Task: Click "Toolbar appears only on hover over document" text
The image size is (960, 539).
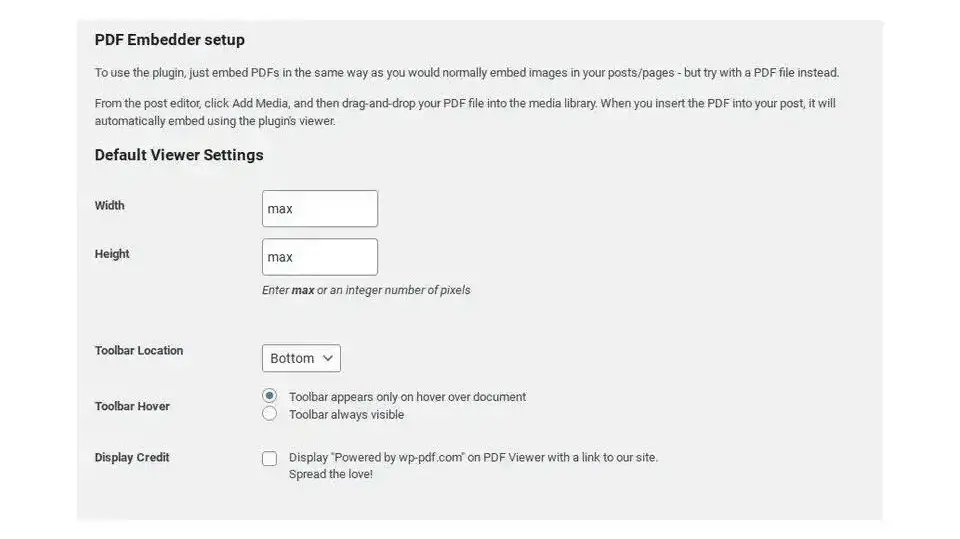Action: click(x=407, y=397)
